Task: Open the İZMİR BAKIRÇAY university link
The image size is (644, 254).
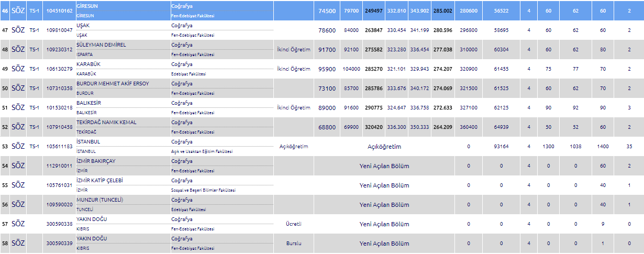Action: point(95,161)
